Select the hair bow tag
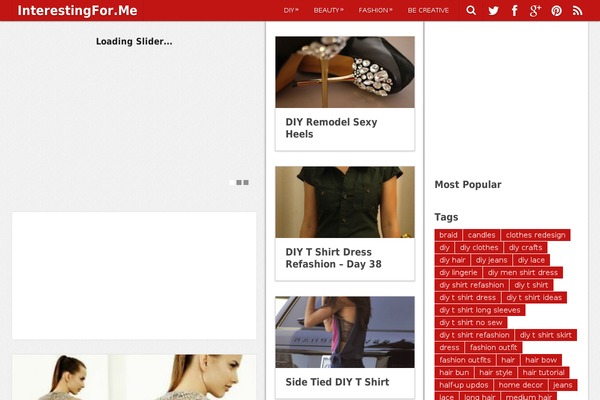600x400 pixels. coord(541,360)
